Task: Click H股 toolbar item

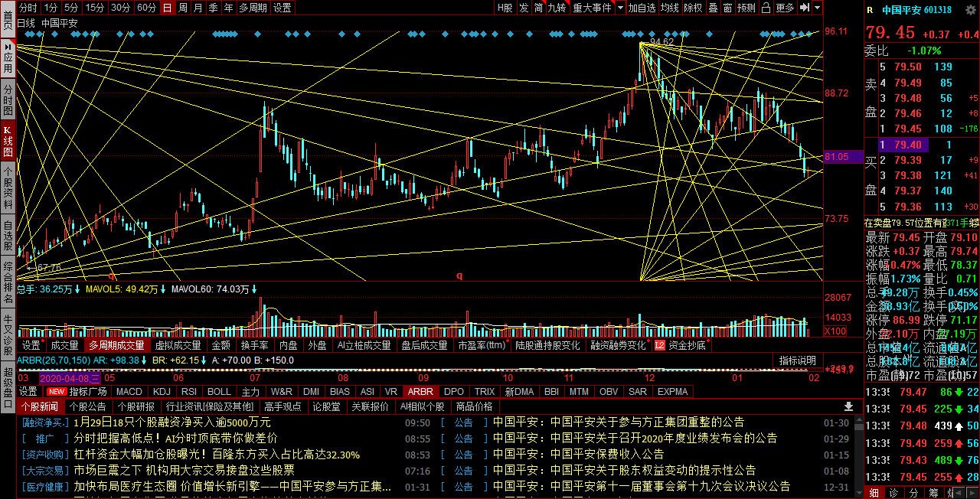Action: coord(505,8)
